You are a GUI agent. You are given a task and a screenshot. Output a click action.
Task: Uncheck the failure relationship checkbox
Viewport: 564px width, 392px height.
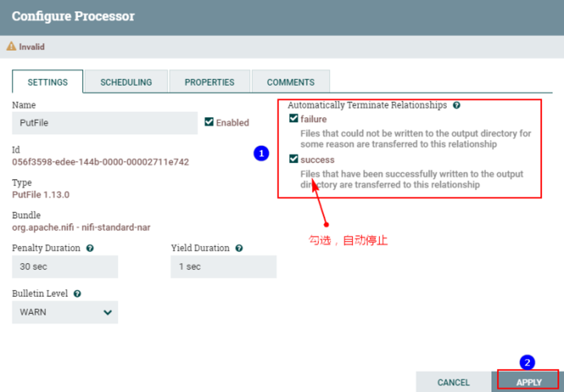(294, 118)
